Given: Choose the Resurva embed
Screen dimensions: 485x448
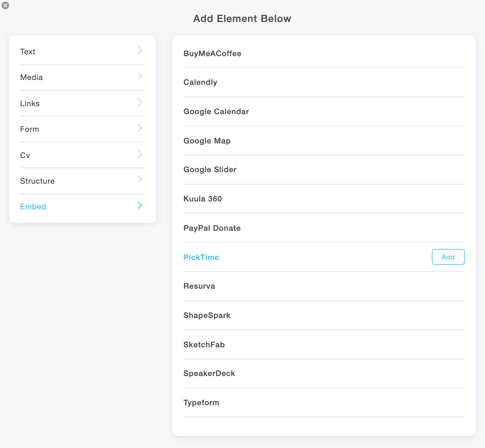Looking at the screenshot, I should point(324,286).
